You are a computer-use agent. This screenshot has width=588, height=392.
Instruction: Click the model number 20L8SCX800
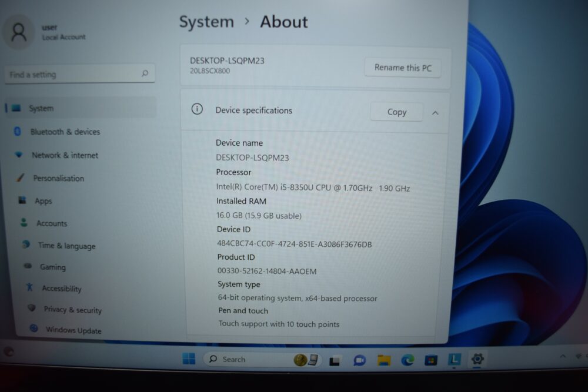click(210, 71)
